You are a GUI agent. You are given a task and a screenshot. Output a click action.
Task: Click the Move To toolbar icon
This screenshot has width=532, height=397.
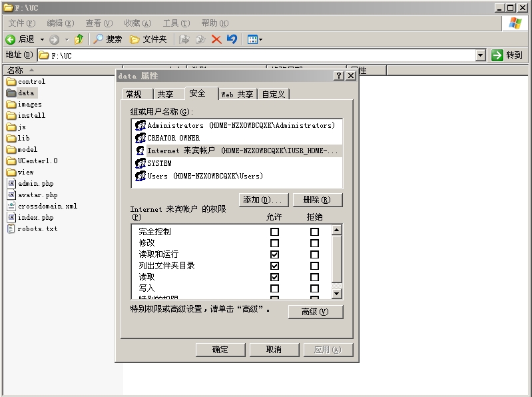(x=184, y=39)
